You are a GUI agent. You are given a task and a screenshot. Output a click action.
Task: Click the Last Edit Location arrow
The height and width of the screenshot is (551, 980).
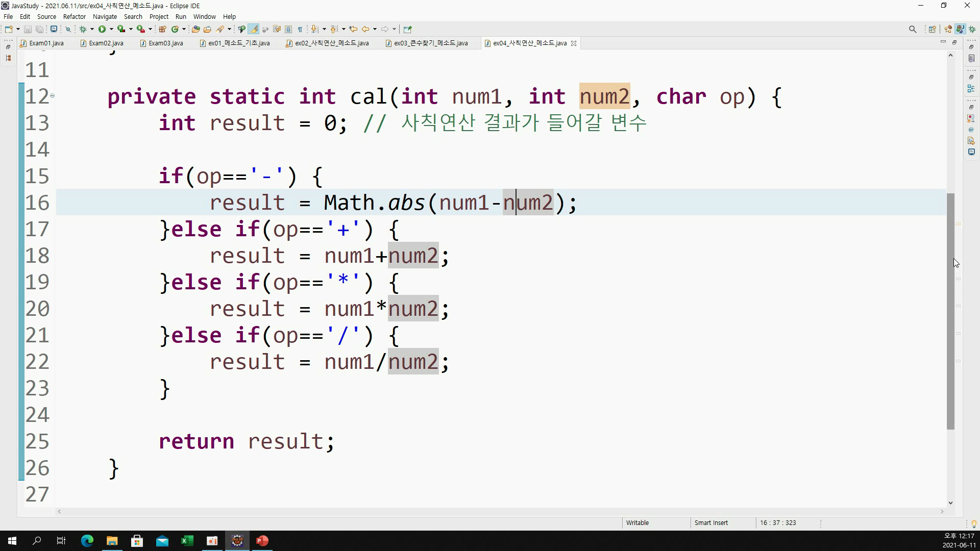(x=353, y=29)
